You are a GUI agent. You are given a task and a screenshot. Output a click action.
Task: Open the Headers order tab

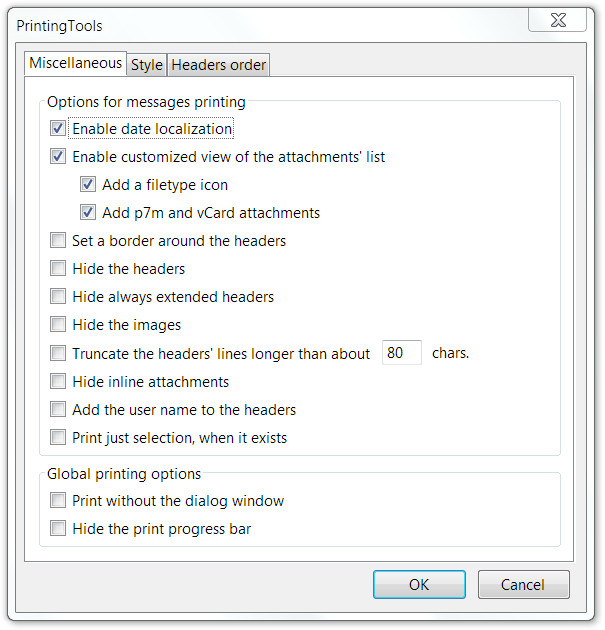pos(219,65)
